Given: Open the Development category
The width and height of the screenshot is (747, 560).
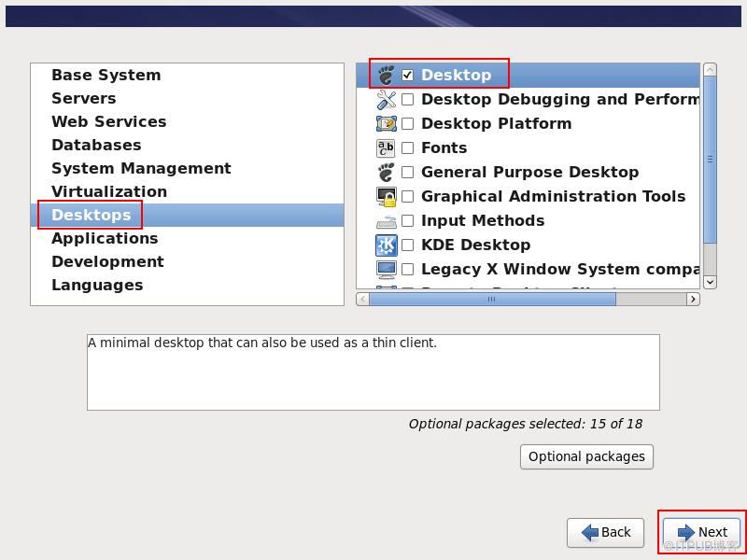Looking at the screenshot, I should (x=188, y=261).
